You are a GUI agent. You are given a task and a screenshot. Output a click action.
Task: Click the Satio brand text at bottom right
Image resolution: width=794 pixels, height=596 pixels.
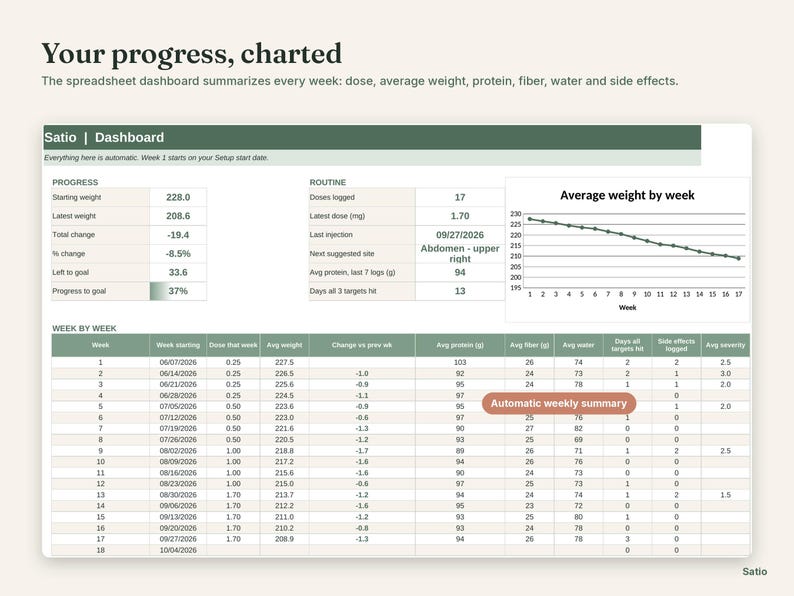pyautogui.click(x=755, y=572)
